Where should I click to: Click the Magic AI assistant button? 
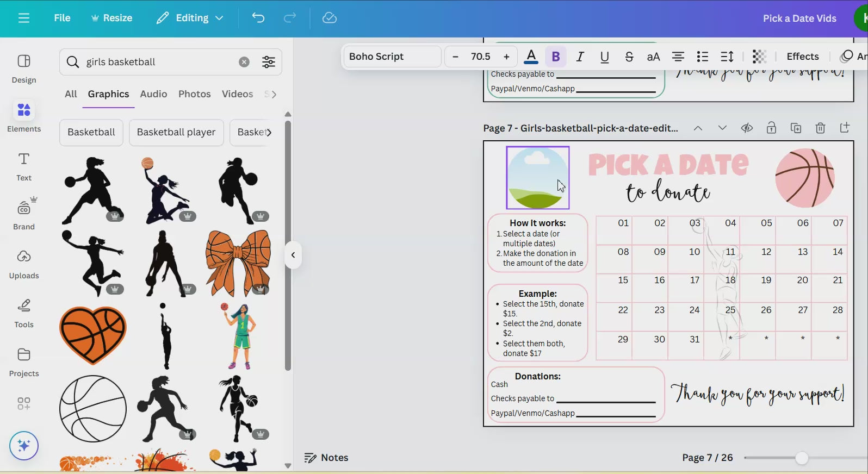[x=24, y=446]
